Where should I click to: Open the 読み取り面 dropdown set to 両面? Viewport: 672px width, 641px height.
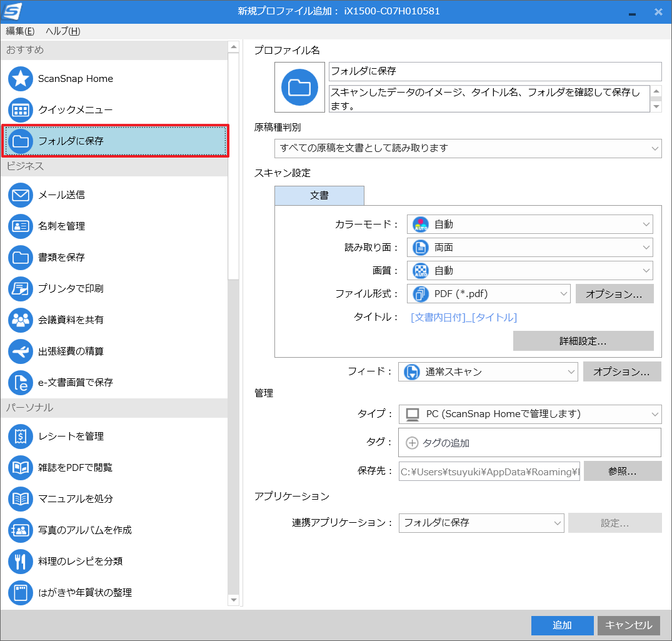[529, 248]
